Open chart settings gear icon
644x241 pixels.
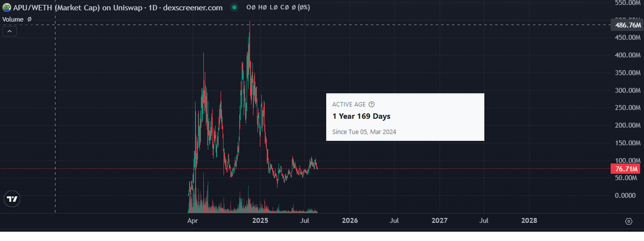pos(628,221)
